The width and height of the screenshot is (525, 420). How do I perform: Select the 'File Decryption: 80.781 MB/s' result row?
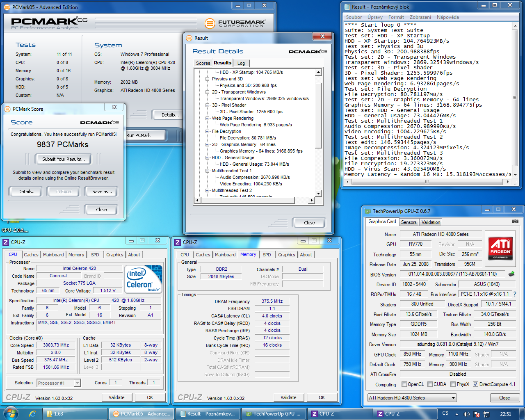click(248, 138)
